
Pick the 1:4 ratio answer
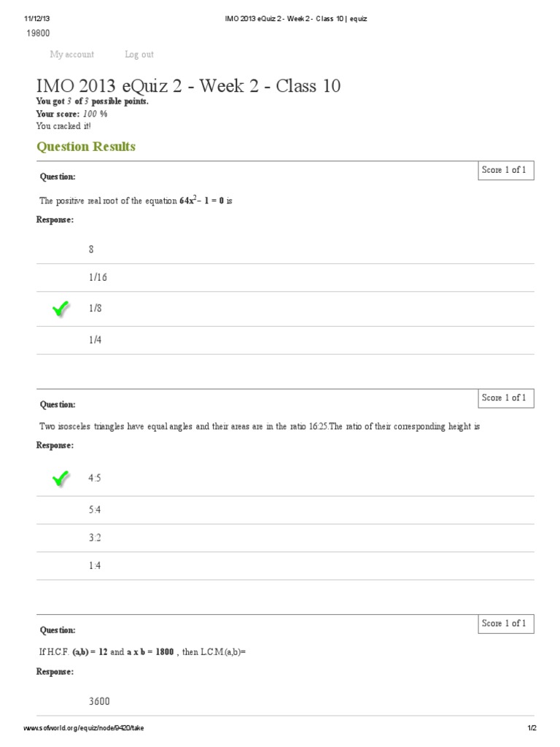coord(95,566)
